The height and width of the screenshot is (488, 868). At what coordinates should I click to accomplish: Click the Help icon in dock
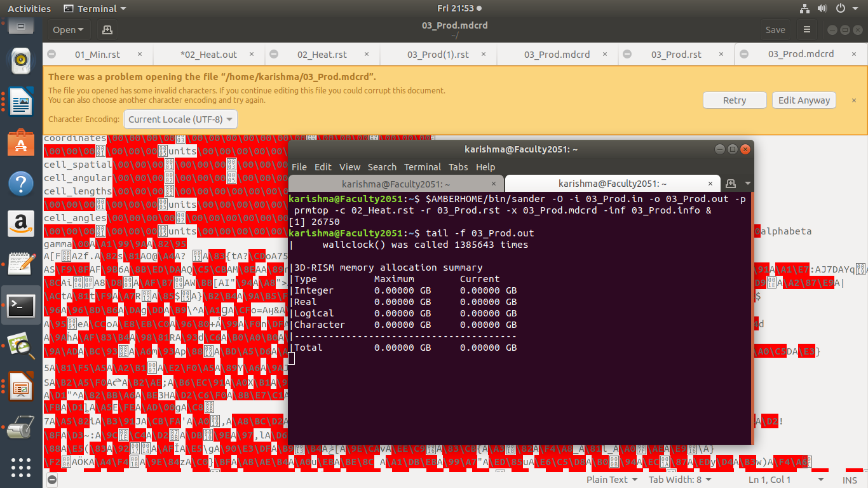(20, 184)
